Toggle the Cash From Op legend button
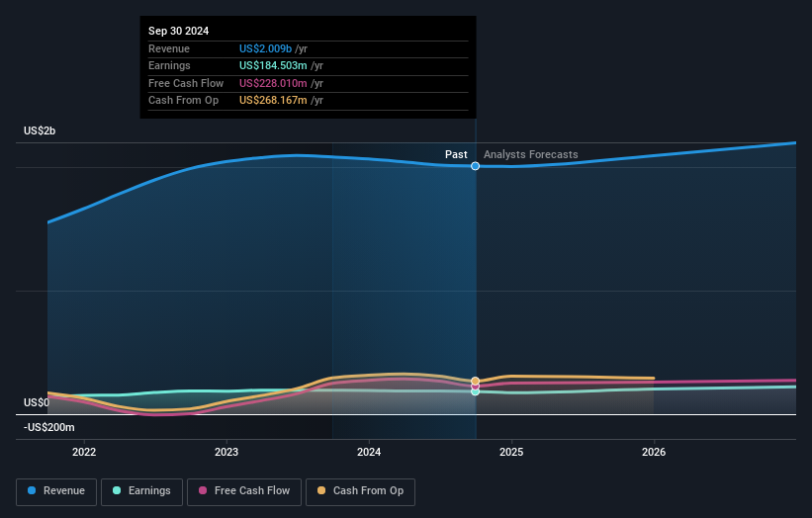The image size is (812, 518). [360, 491]
